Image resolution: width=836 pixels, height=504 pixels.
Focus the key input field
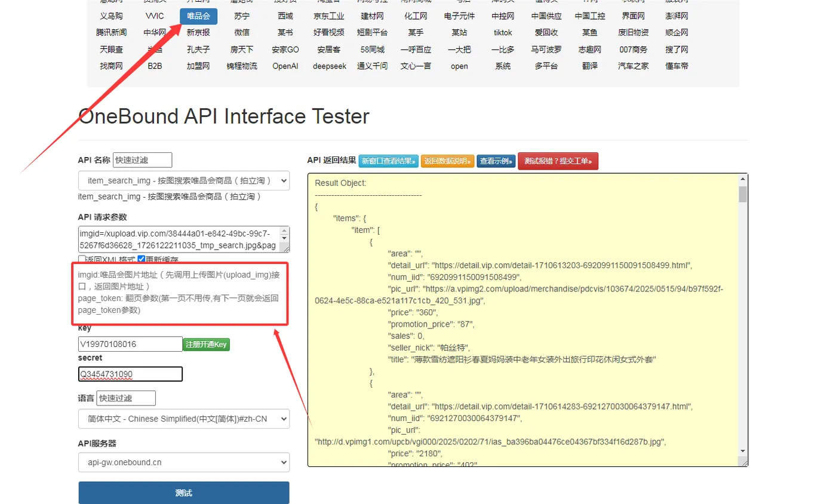[130, 344]
